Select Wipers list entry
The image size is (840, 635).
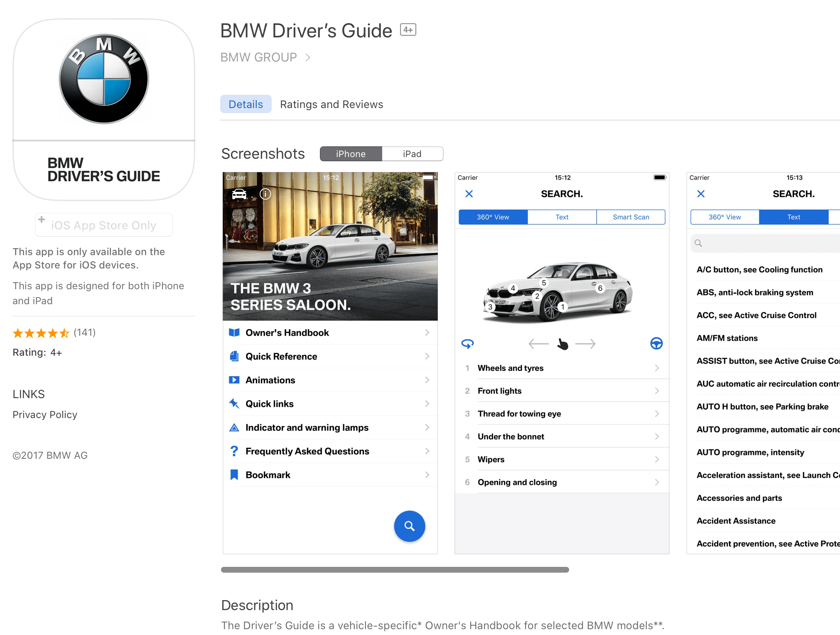point(562,459)
